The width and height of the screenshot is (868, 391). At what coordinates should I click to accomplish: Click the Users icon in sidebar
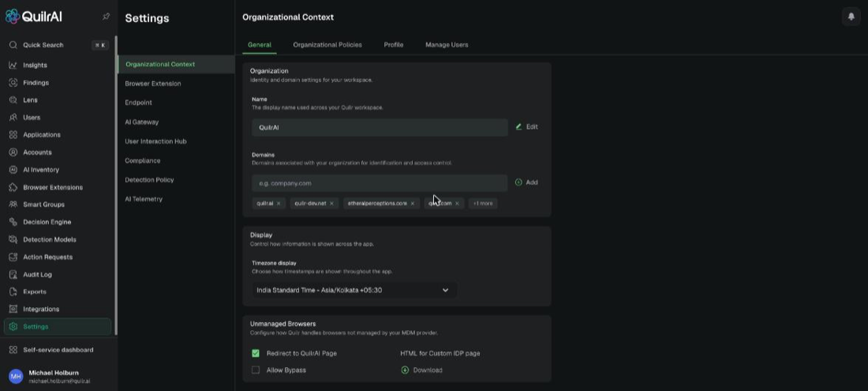point(13,118)
